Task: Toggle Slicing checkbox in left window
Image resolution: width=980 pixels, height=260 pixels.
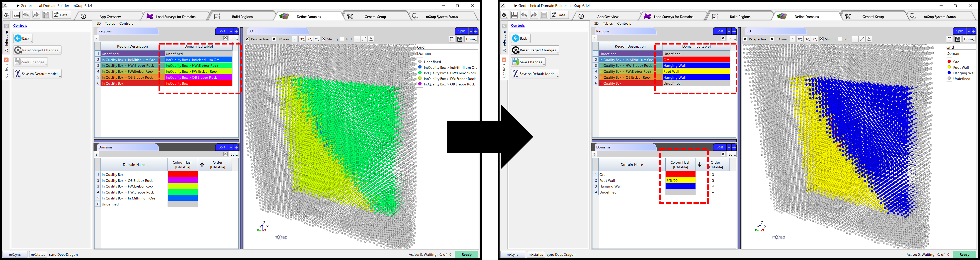Action: click(x=324, y=39)
